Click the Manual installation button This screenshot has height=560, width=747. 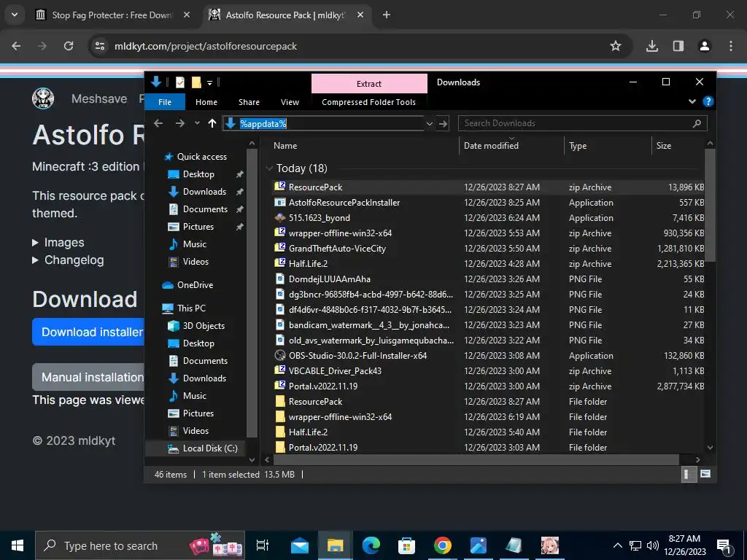click(x=88, y=377)
